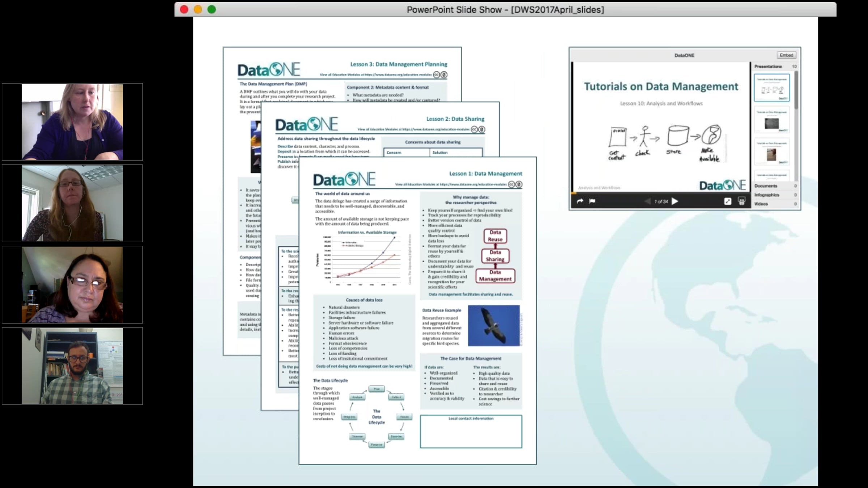Click the SlideShare logo icon in player

pyautogui.click(x=741, y=201)
